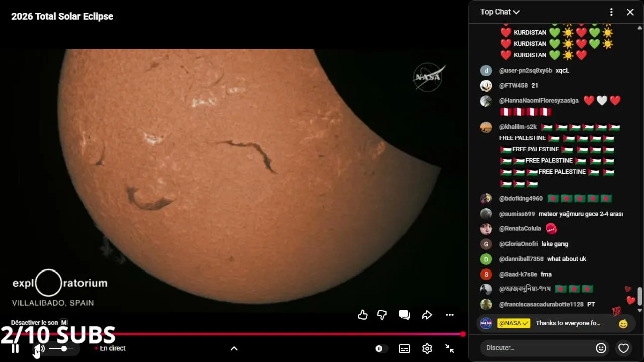Mute the video sound
This screenshot has height=362, width=644.
40,348
